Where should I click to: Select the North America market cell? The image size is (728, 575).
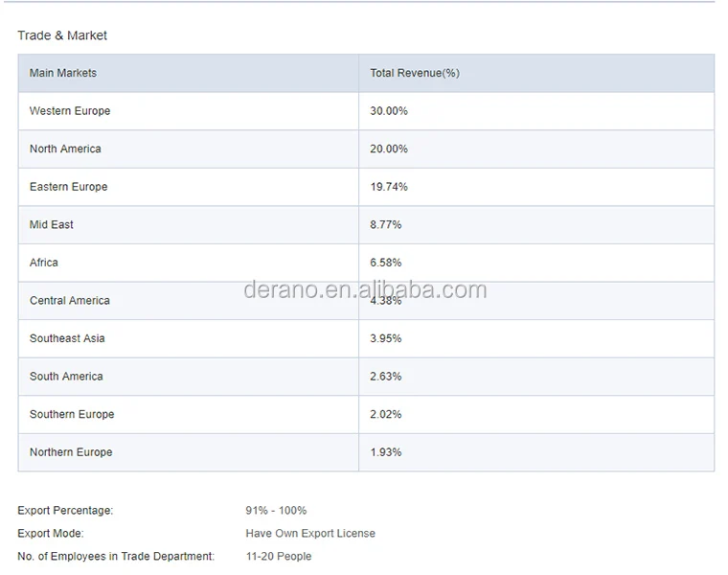tap(65, 149)
